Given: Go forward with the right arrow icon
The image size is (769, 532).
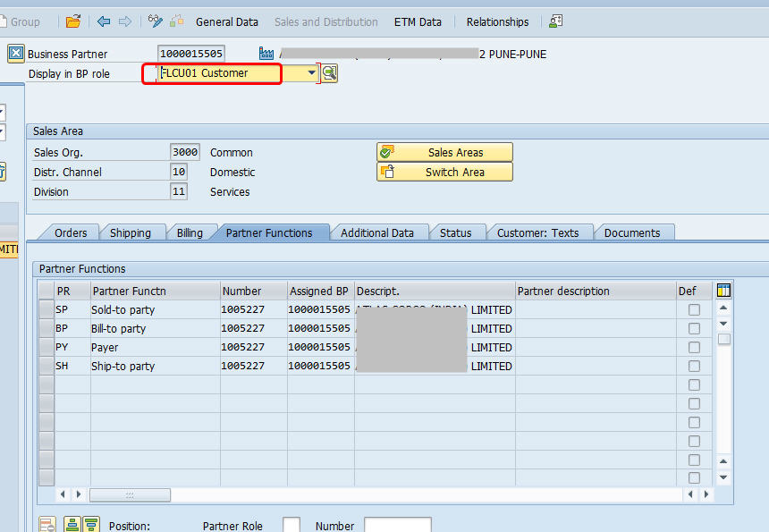Looking at the screenshot, I should pos(125,21).
